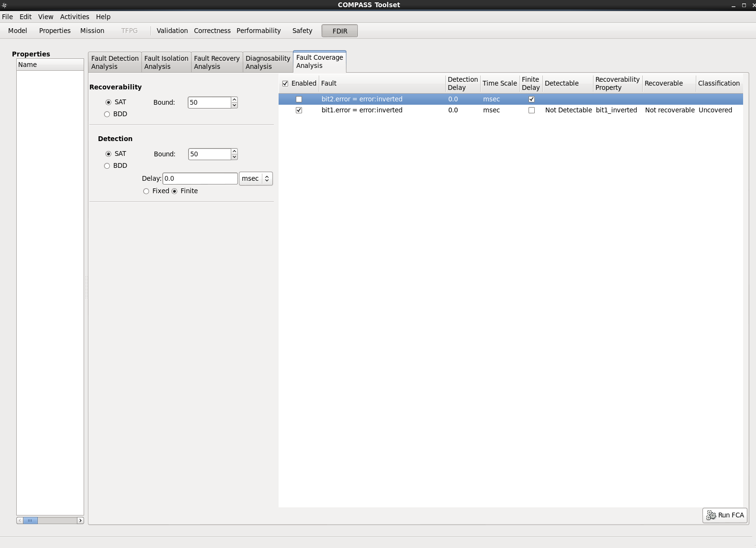Open the Performability section
The width and height of the screenshot is (756, 548).
pos(259,31)
